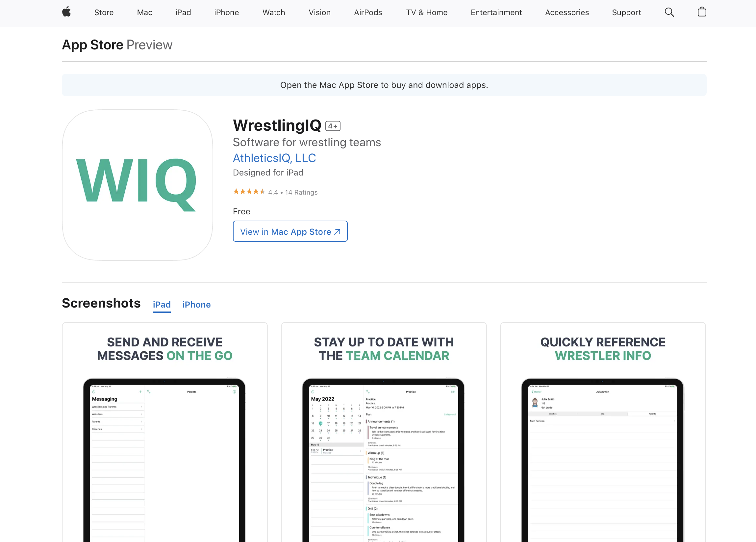Click the 4+ age rating badge
The width and height of the screenshot is (756, 542).
tap(333, 126)
